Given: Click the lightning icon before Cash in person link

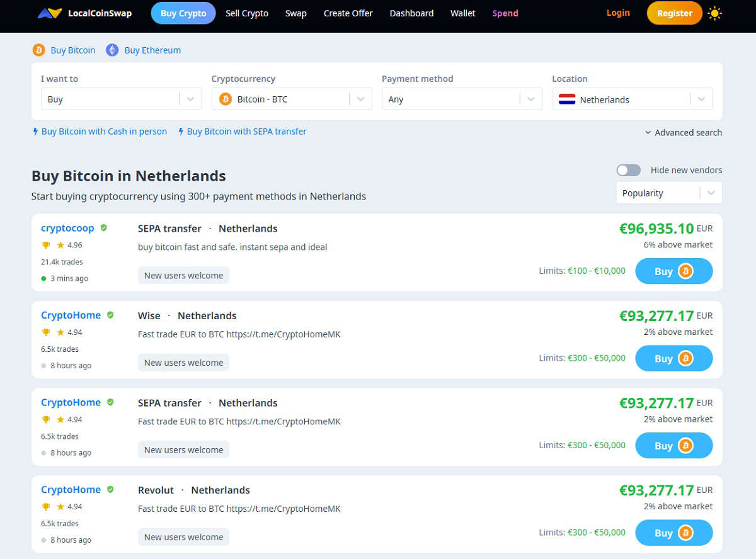Looking at the screenshot, I should click(x=35, y=132).
